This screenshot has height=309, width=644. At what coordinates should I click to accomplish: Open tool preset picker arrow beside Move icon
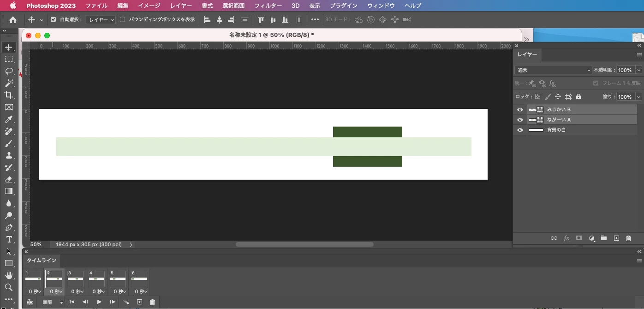tap(42, 20)
